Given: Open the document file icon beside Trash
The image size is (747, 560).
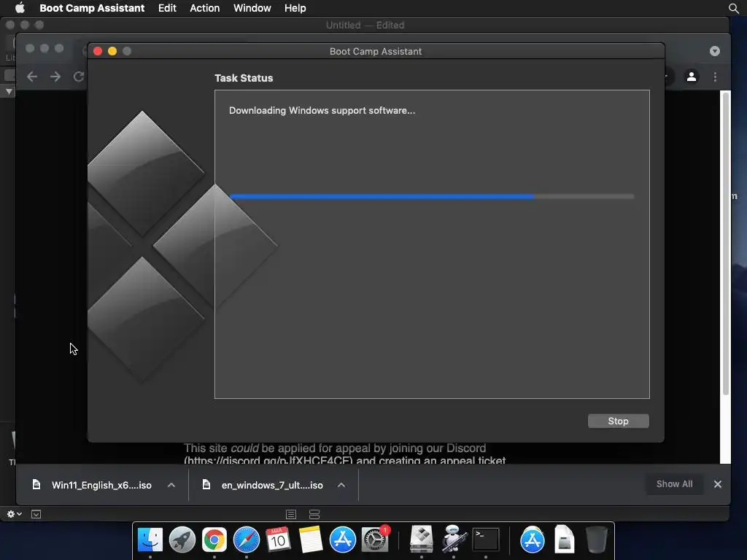Looking at the screenshot, I should 565,540.
